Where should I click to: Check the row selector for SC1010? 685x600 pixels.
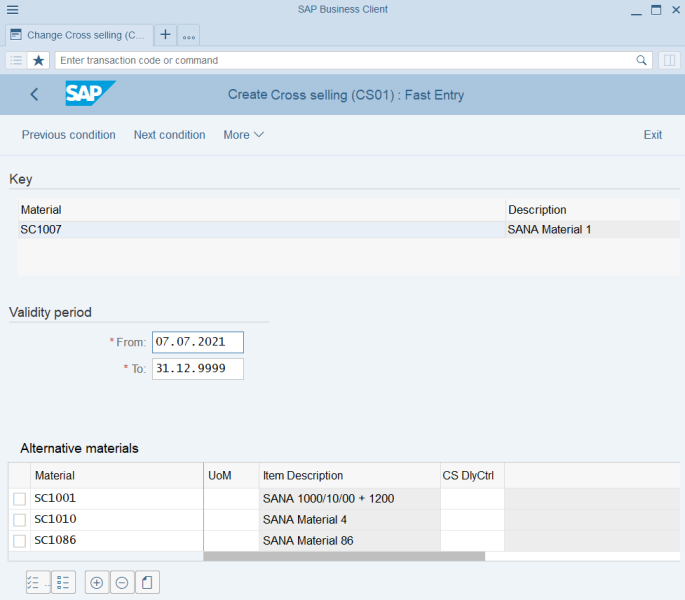[x=19, y=520]
